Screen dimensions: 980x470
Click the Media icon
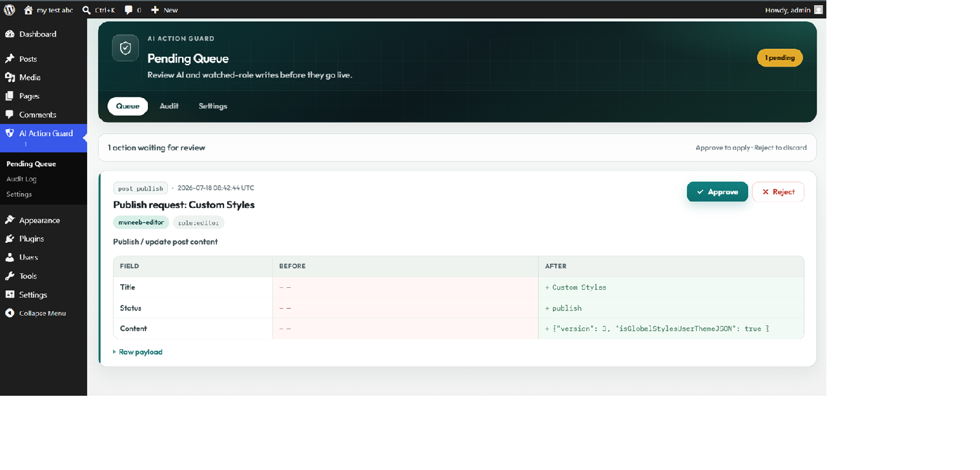[x=10, y=77]
